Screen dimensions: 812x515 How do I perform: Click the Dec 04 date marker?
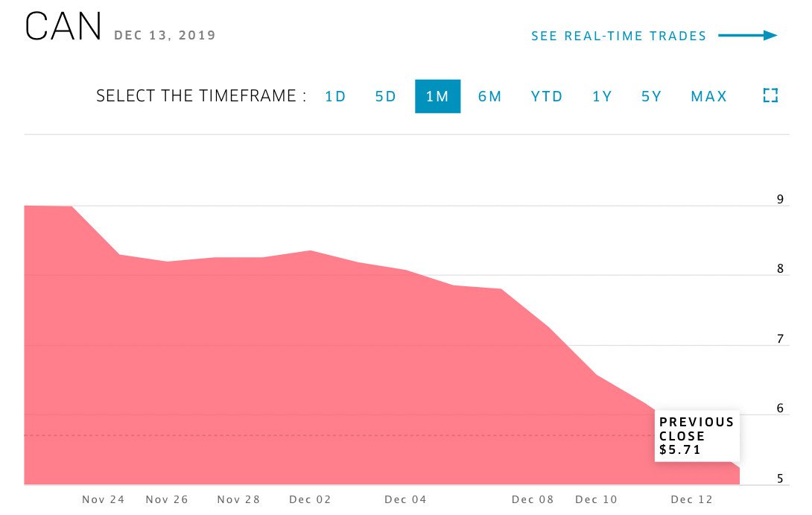[x=405, y=499]
